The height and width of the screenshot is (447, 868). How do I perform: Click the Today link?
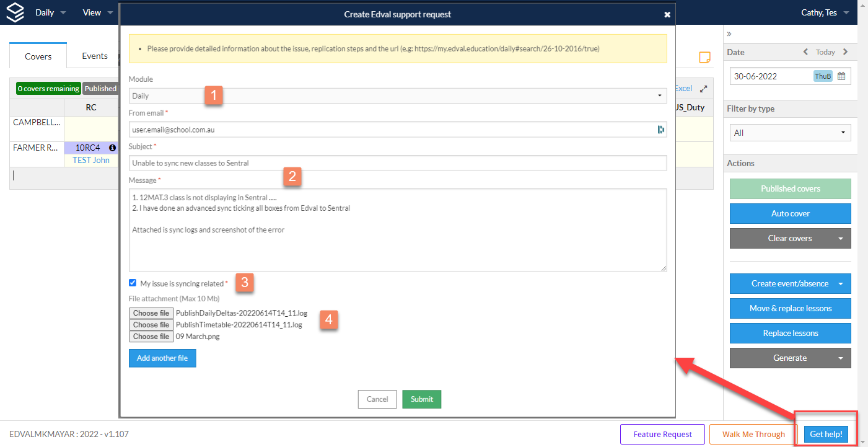click(825, 52)
